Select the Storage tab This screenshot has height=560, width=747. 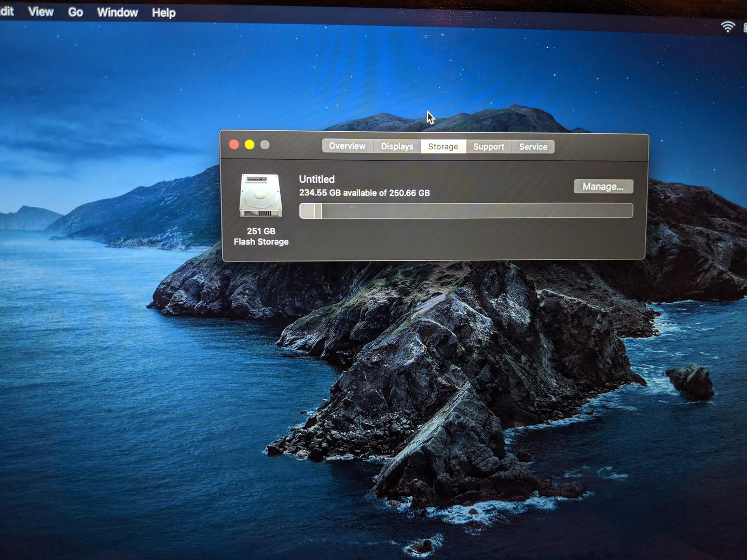(443, 147)
